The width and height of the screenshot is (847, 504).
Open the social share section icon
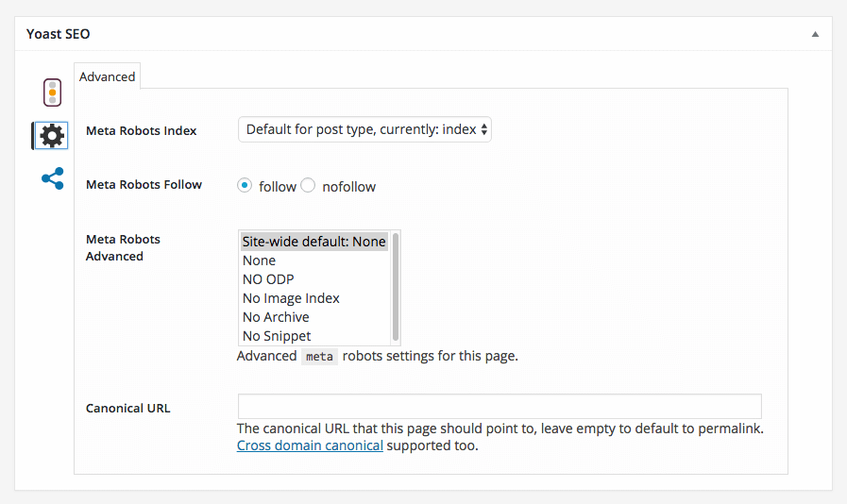point(52,178)
